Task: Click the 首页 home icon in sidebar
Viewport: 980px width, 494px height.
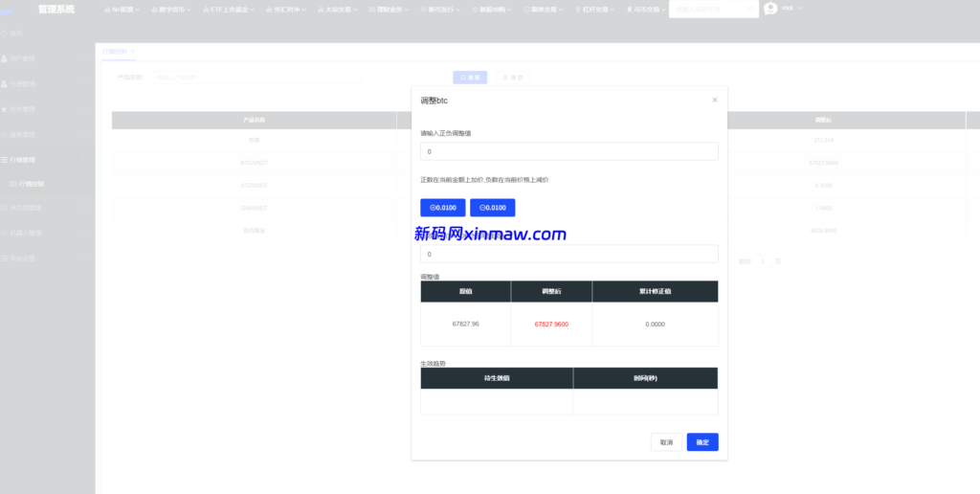Action: point(5,34)
